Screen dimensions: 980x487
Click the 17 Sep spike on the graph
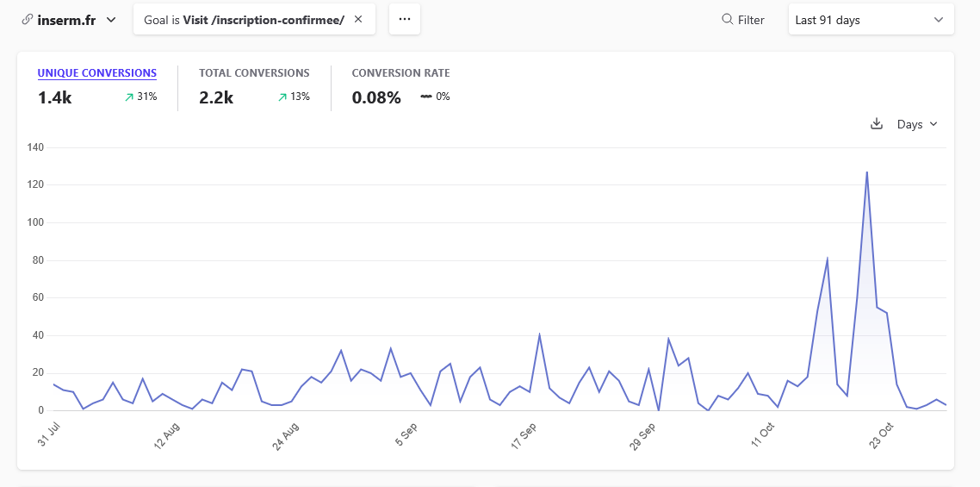(539, 335)
